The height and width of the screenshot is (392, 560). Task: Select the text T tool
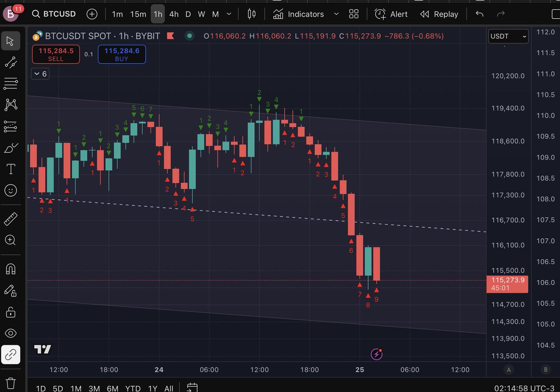[x=10, y=169]
